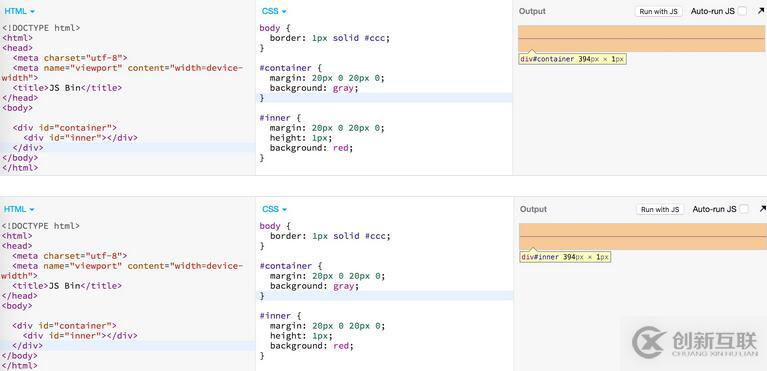Click the upper HTML panel dropdown arrow
Image resolution: width=767 pixels, height=371 pixels.
(32, 11)
